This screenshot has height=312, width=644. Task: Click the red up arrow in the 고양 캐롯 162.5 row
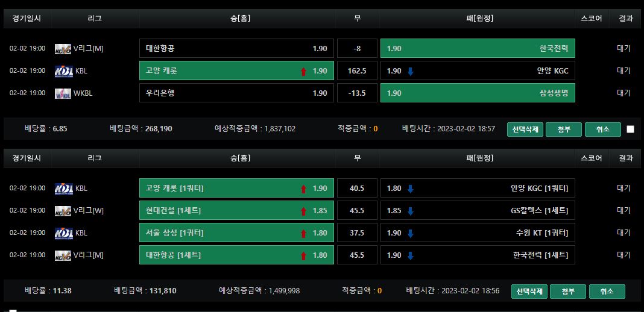click(x=303, y=71)
